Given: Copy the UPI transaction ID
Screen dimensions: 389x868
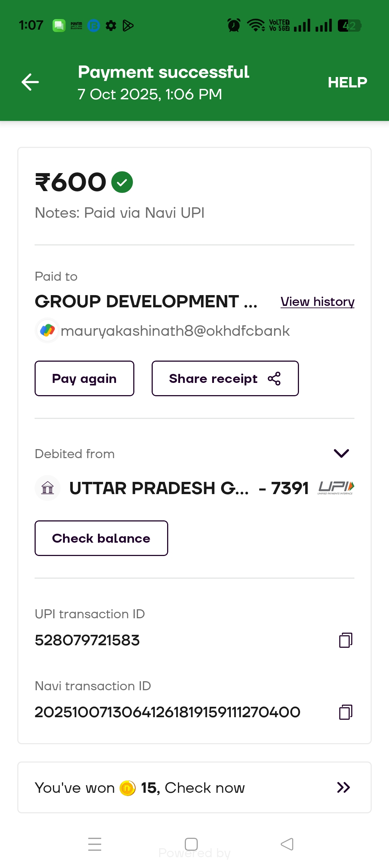Looking at the screenshot, I should [x=345, y=640].
